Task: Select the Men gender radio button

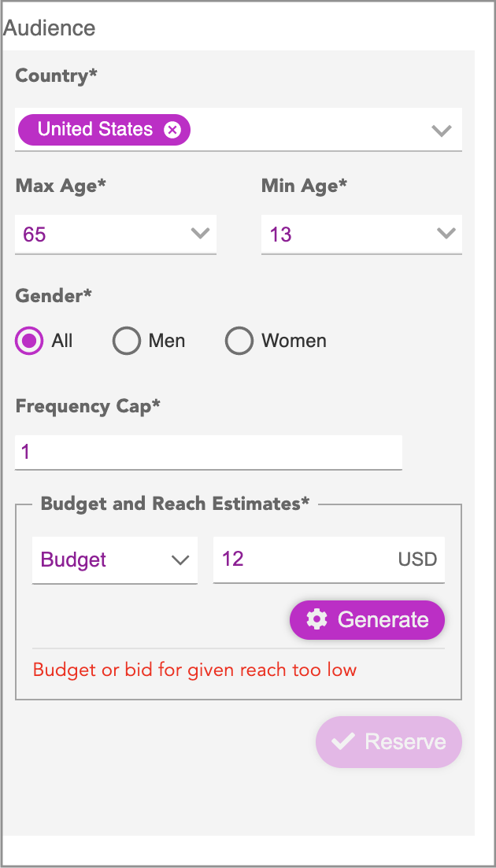Action: click(126, 341)
